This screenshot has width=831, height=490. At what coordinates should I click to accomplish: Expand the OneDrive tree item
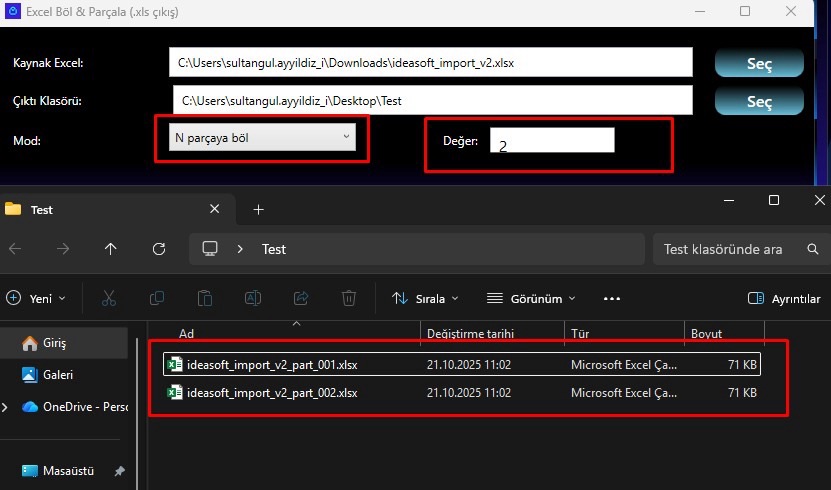(x=8, y=407)
